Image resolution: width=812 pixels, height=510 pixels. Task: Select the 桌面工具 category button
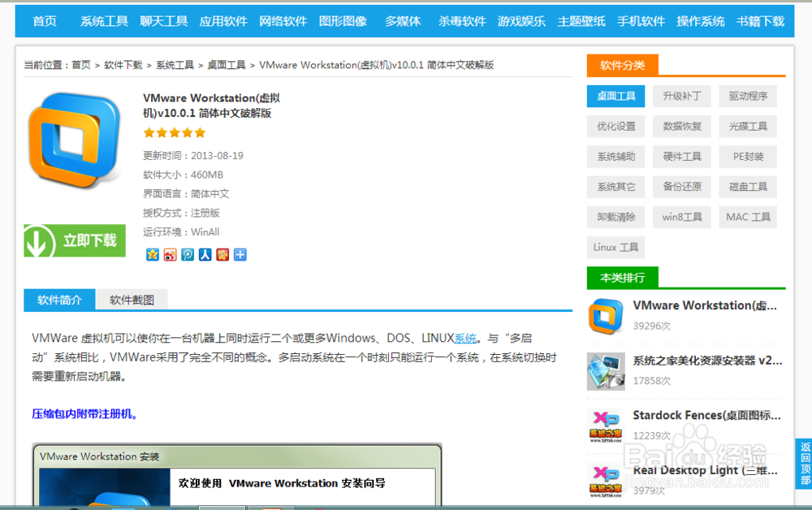615,97
